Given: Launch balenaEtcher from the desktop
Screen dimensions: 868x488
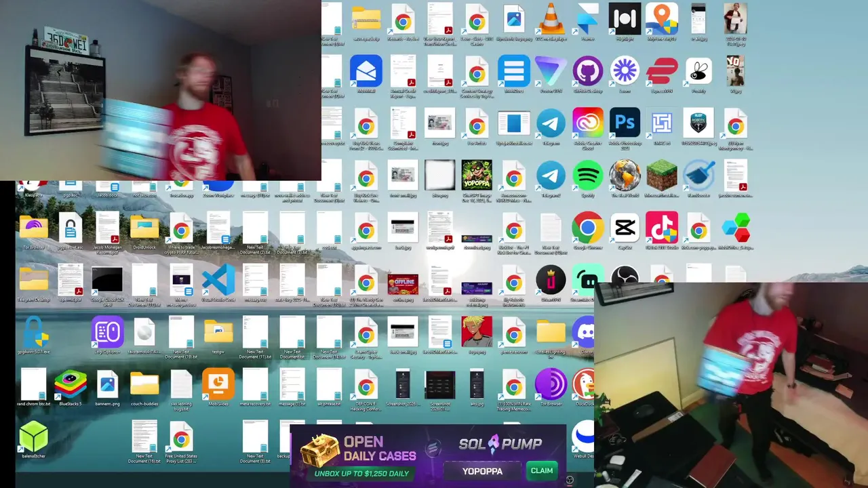Looking at the screenshot, I should [33, 437].
